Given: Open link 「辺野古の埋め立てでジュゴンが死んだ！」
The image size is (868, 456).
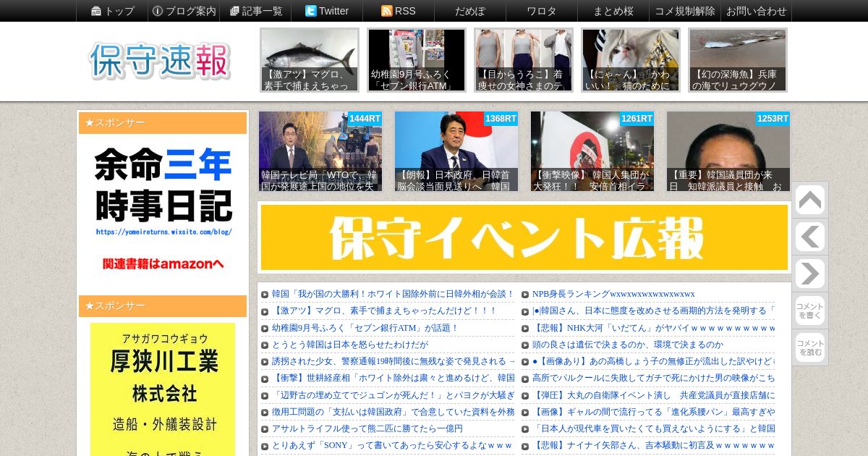Looking at the screenshot, I should point(393,395).
